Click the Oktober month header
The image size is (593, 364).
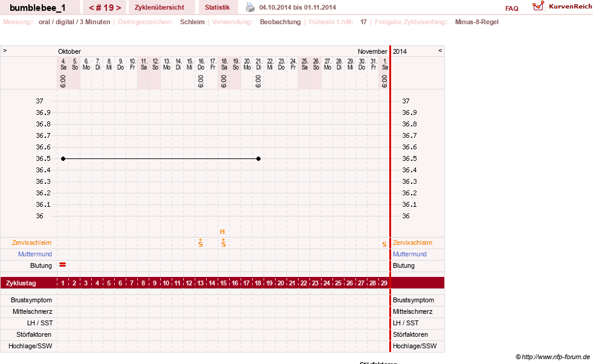[69, 51]
